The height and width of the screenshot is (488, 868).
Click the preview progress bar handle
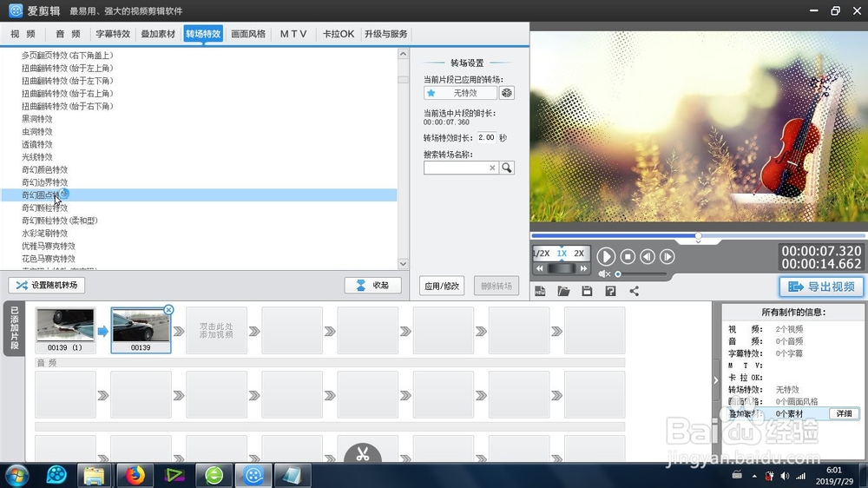pos(698,236)
